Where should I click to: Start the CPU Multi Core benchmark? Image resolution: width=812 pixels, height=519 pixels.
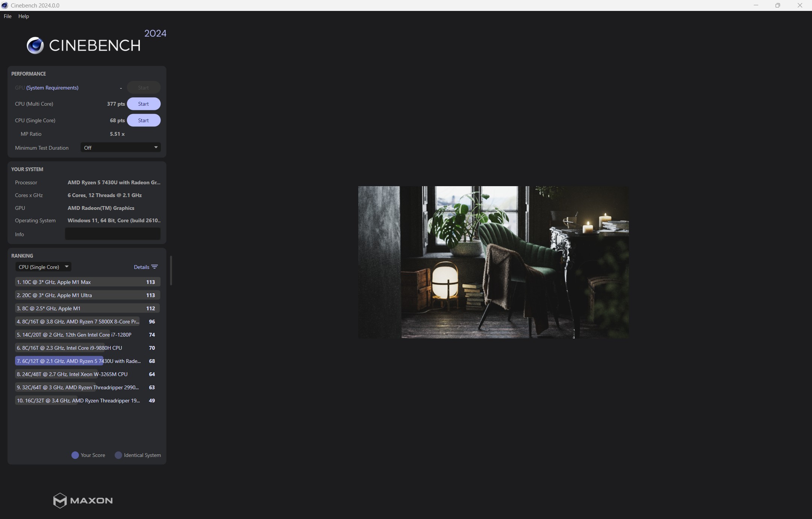[143, 104]
